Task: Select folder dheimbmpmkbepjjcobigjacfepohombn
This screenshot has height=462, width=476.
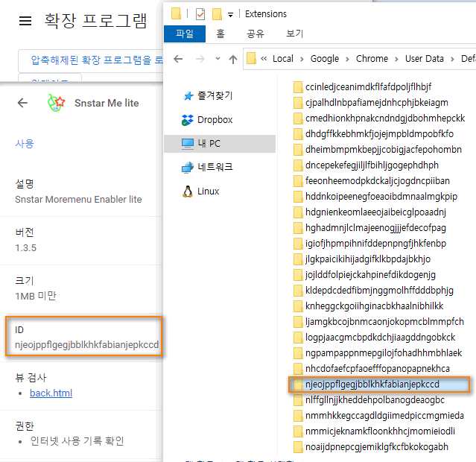Action: point(378,150)
